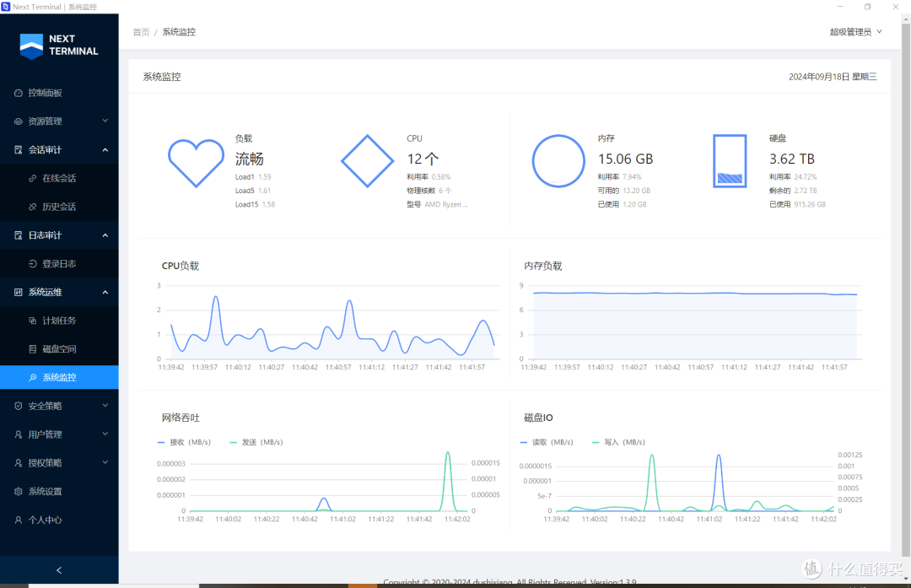Click the heart load status icon
Screen dimensions: 911x588
[x=196, y=163]
